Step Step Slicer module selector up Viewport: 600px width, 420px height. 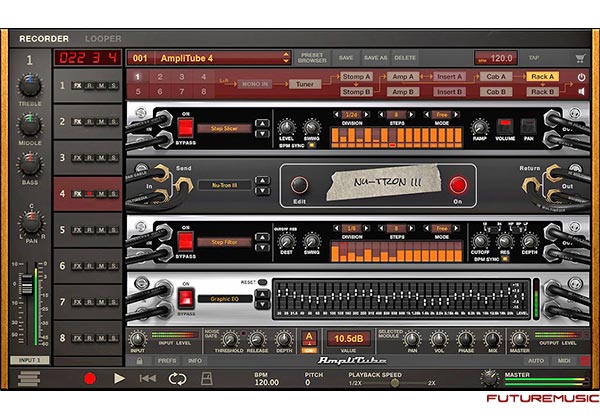click(x=262, y=123)
